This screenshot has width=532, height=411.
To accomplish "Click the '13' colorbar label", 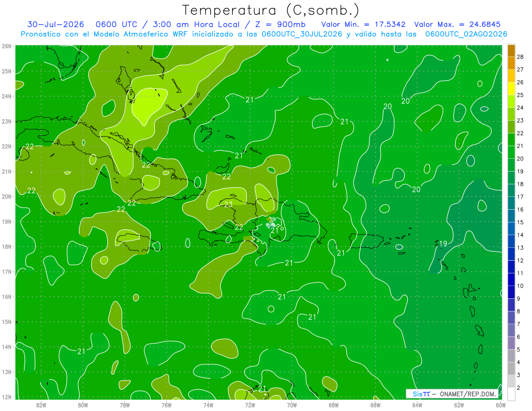I will click(x=520, y=248).
